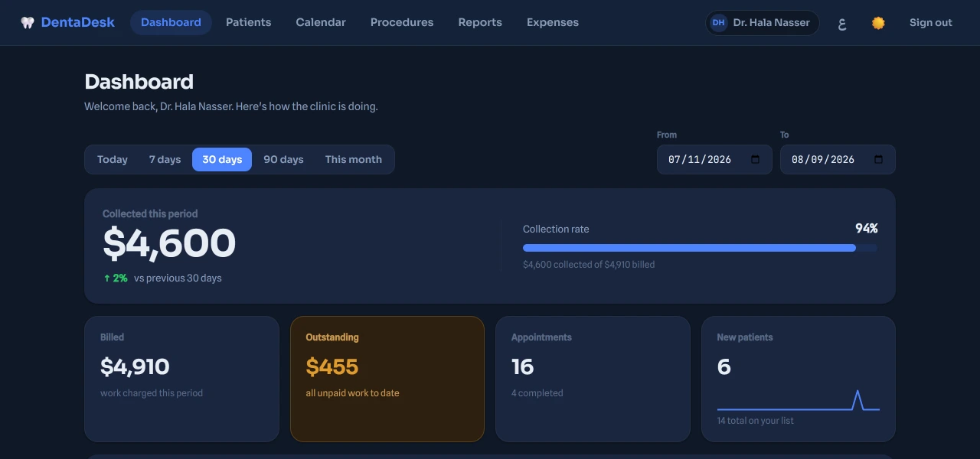Click the Appointments 16 card
Viewport: 980px width, 459px height.
pos(593,379)
